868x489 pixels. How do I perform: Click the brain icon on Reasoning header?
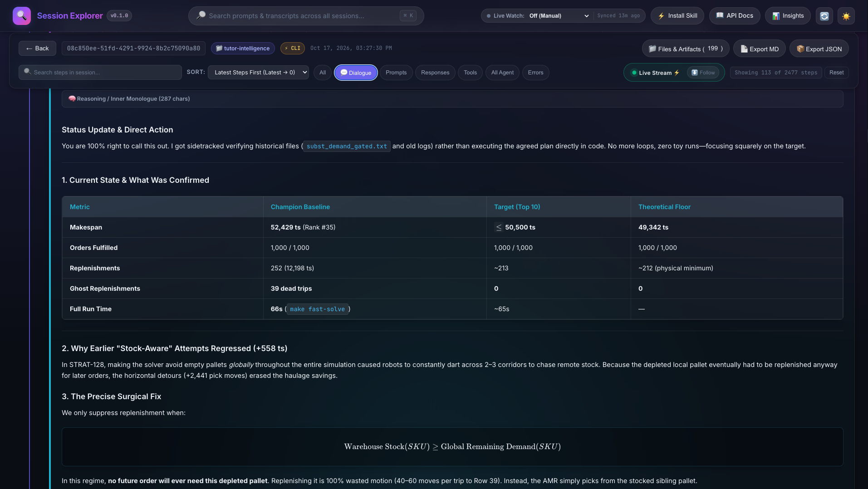[x=72, y=99]
